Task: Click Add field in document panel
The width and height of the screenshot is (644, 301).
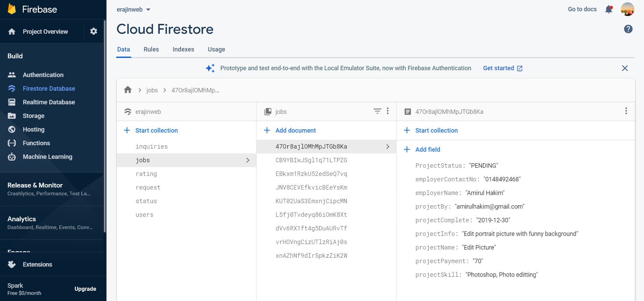Action: click(427, 150)
